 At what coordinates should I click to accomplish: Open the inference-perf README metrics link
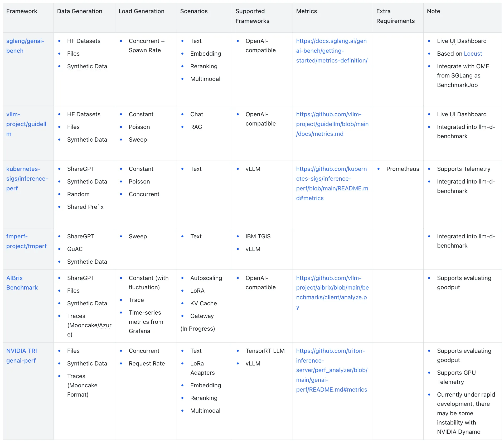tap(332, 183)
